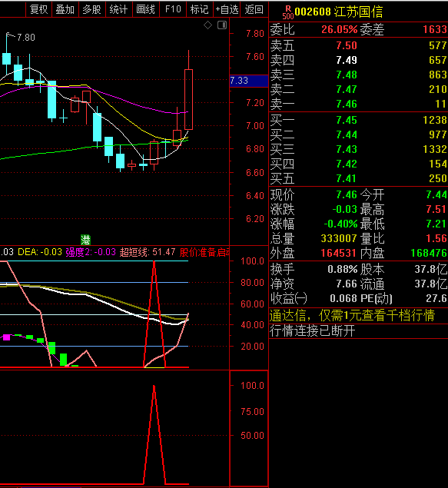Click the 超短线: 51.47 indicator label
This screenshot has height=488, width=448.
[x=148, y=252]
